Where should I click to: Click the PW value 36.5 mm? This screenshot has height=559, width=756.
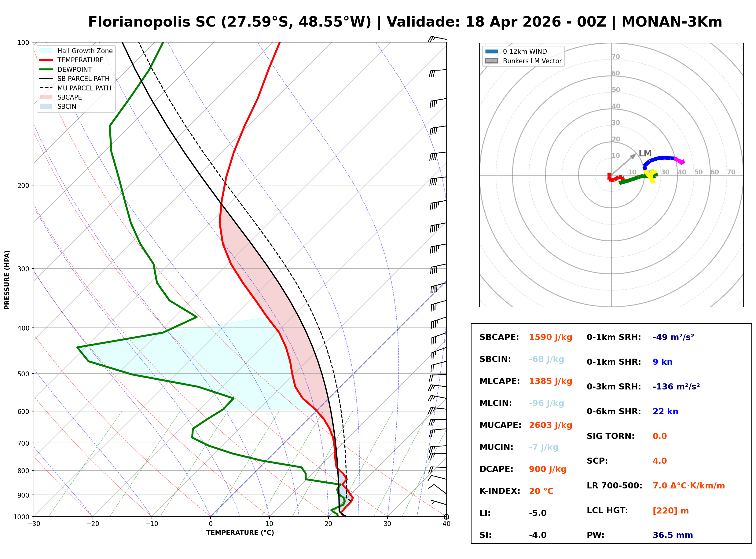tap(673, 535)
